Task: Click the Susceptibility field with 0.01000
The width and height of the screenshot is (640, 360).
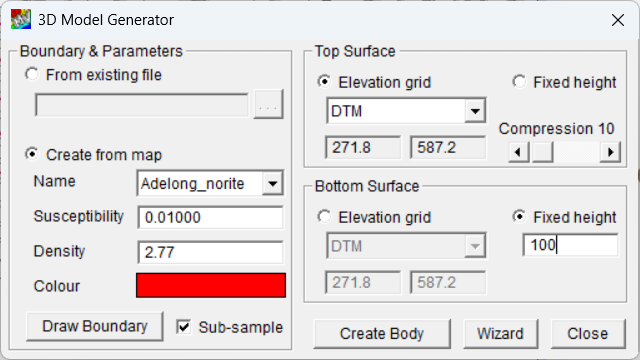Action: click(x=211, y=217)
